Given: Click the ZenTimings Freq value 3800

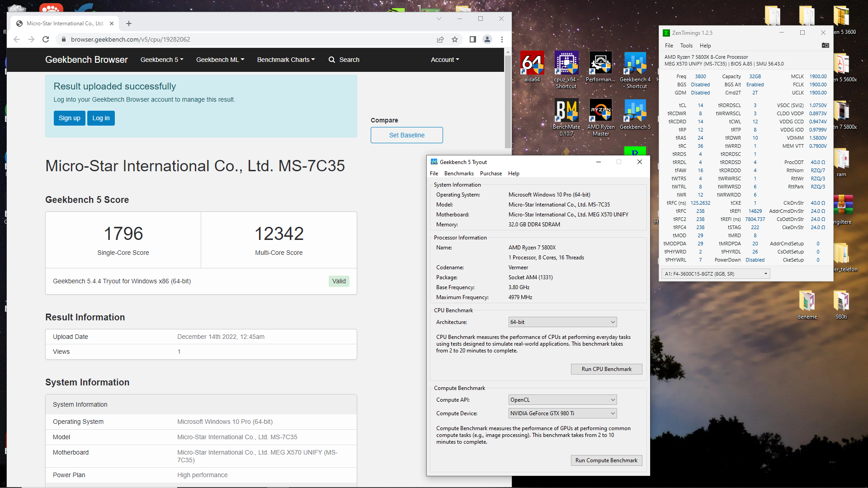Looking at the screenshot, I should click(x=700, y=76).
